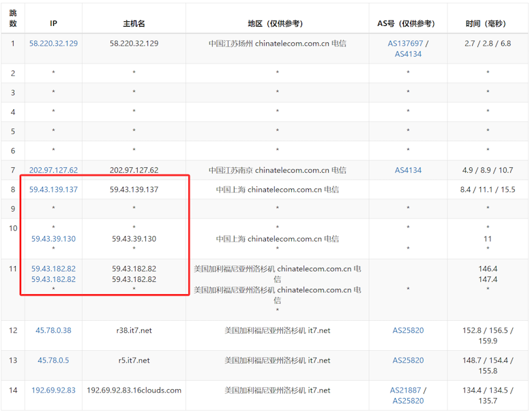
Task: Click time value 146.4
Action: [x=488, y=269]
